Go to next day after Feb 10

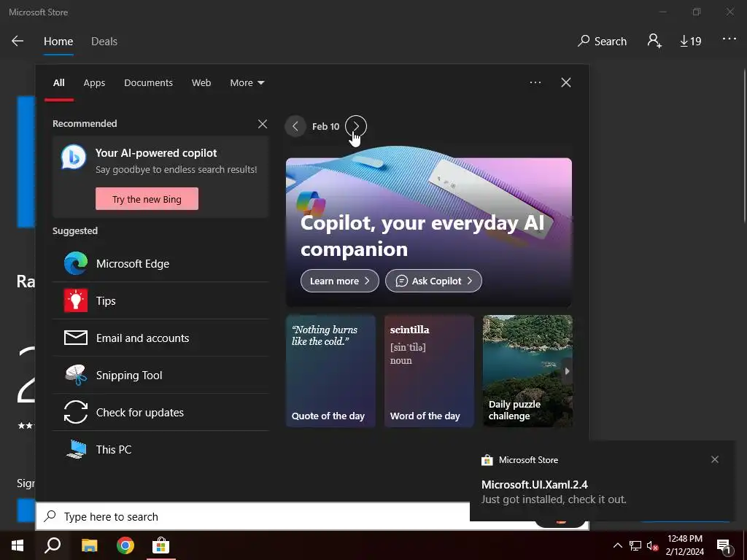point(356,126)
